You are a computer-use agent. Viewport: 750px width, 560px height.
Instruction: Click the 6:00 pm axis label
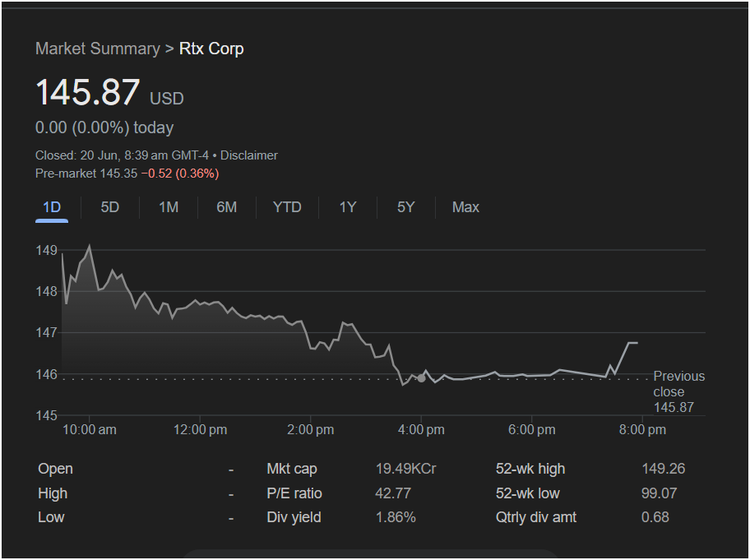pyautogui.click(x=532, y=429)
